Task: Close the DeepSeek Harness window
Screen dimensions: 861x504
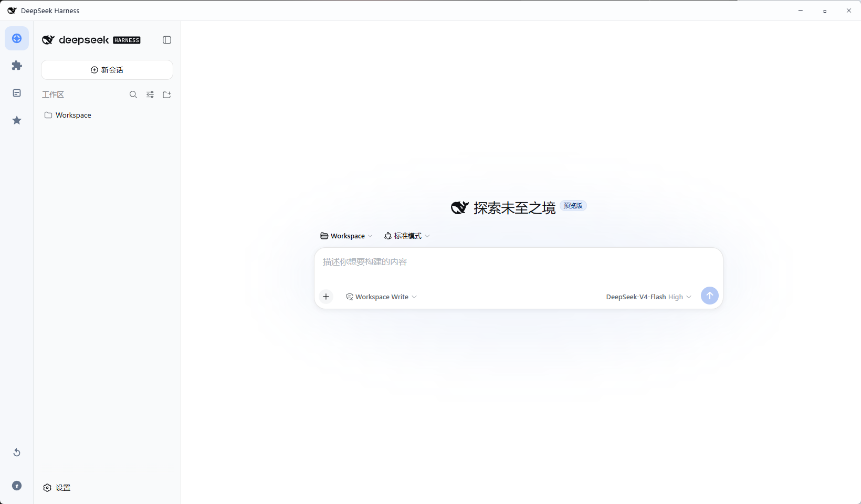Action: pyautogui.click(x=849, y=10)
